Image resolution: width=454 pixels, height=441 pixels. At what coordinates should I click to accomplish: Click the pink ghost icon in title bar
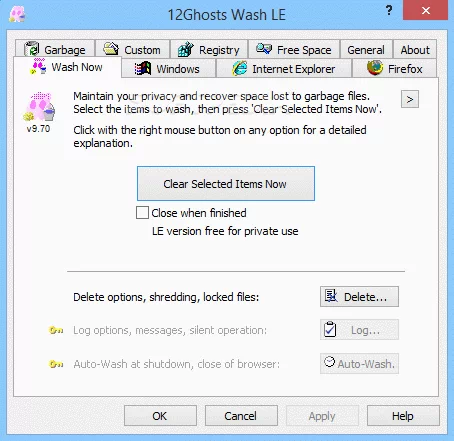coord(17,14)
